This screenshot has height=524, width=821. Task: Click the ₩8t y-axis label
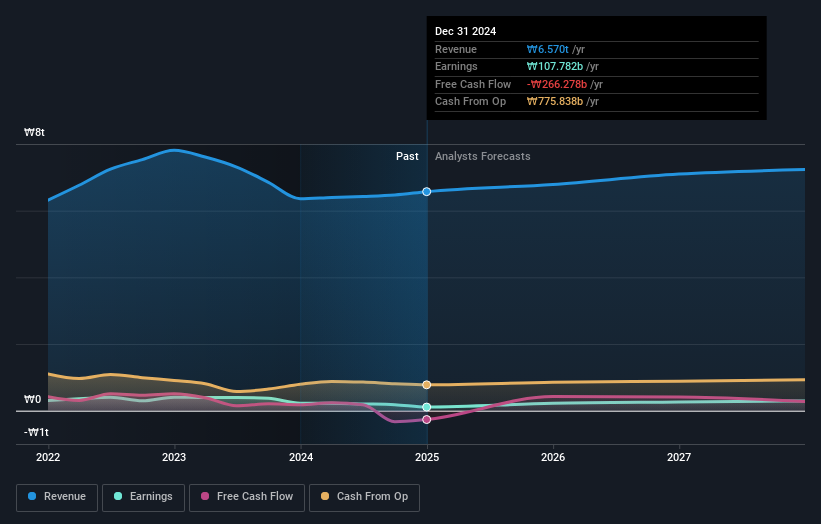click(34, 132)
